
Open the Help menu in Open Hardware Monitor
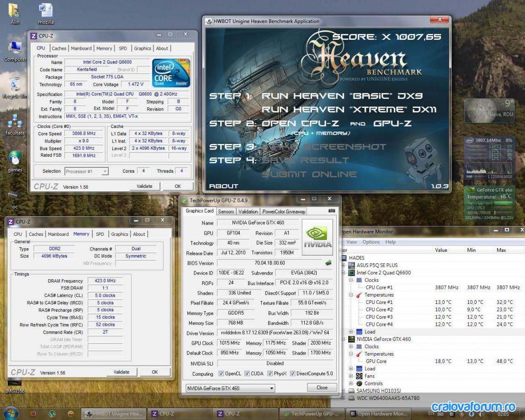(x=390, y=242)
